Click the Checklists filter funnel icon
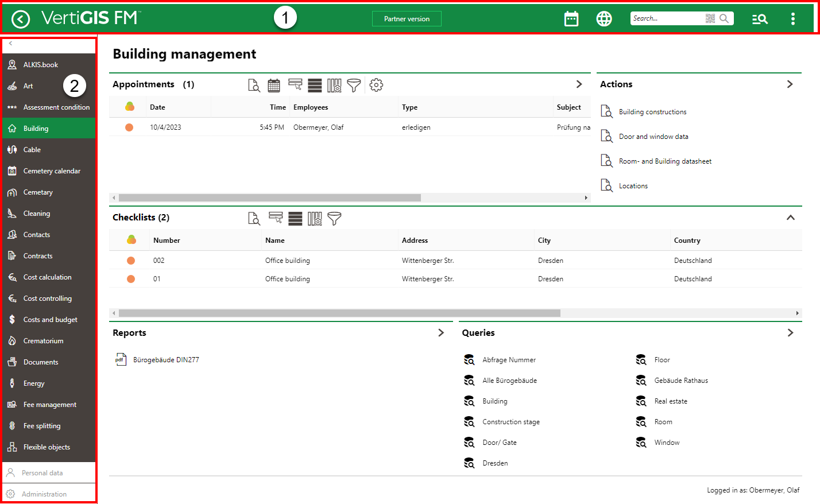 [x=334, y=219]
